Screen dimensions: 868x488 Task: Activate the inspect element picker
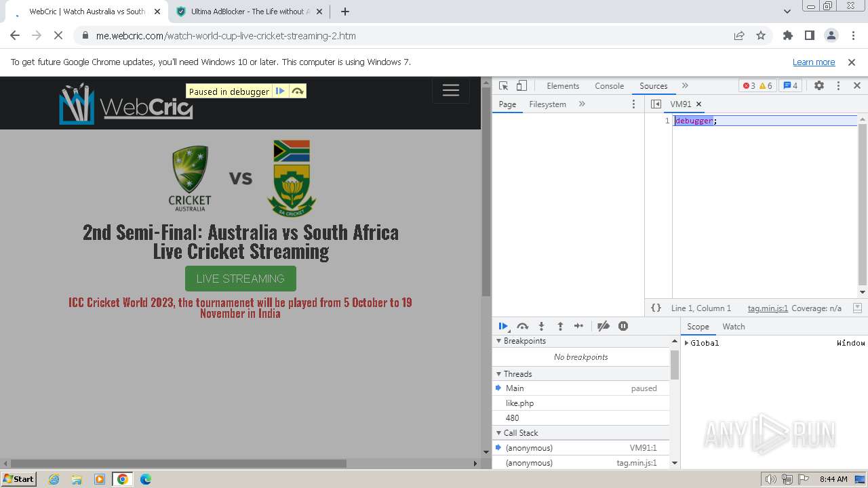503,85
